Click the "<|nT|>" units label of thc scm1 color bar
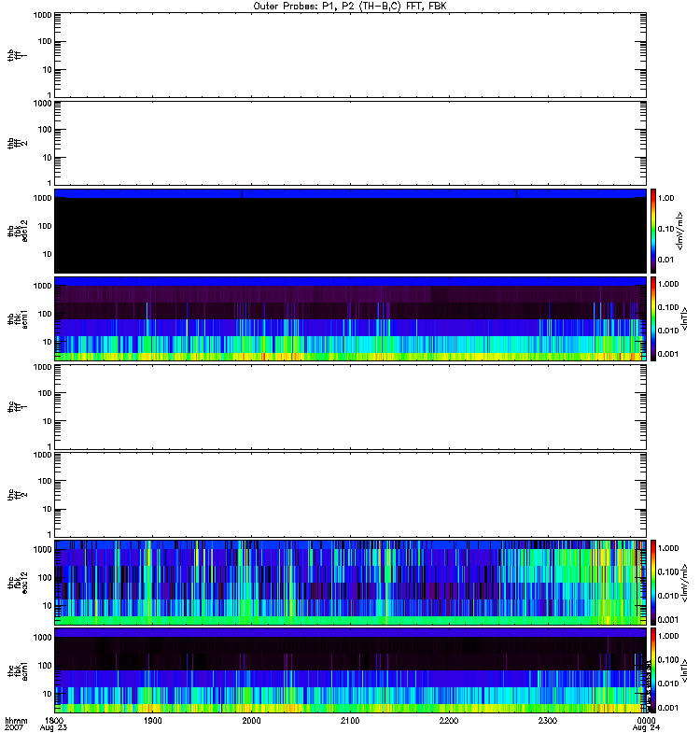The width and height of the screenshot is (700, 747). (x=684, y=670)
